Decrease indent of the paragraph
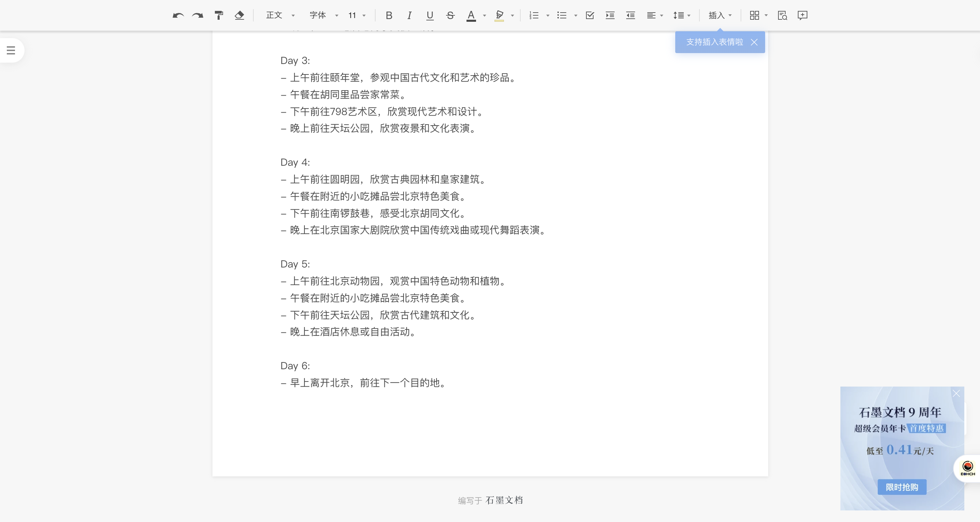The image size is (980, 522). (x=630, y=15)
